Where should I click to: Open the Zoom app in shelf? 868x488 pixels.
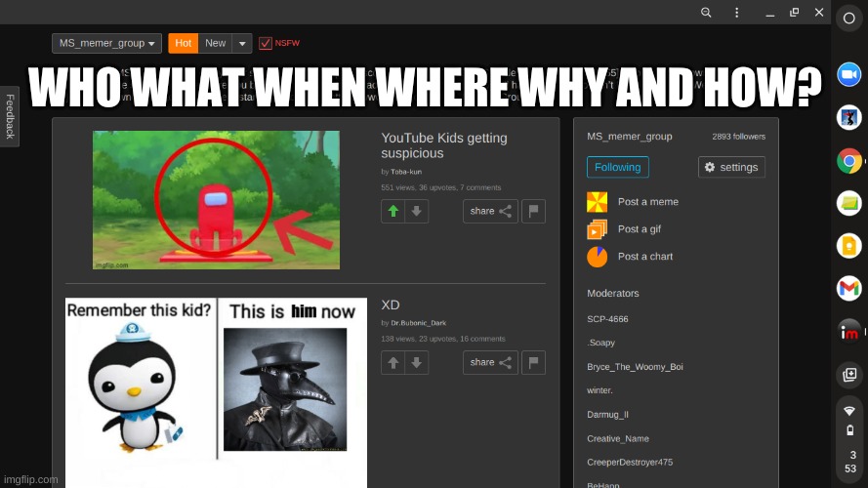[848, 75]
